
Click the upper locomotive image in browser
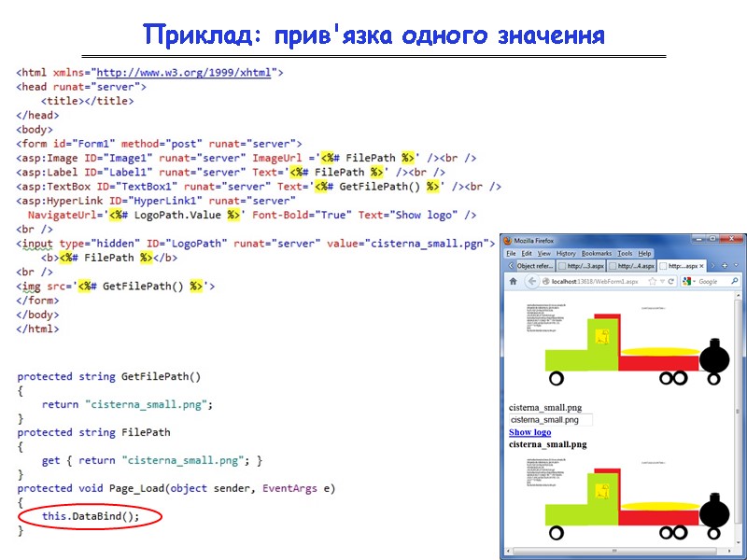(x=627, y=344)
